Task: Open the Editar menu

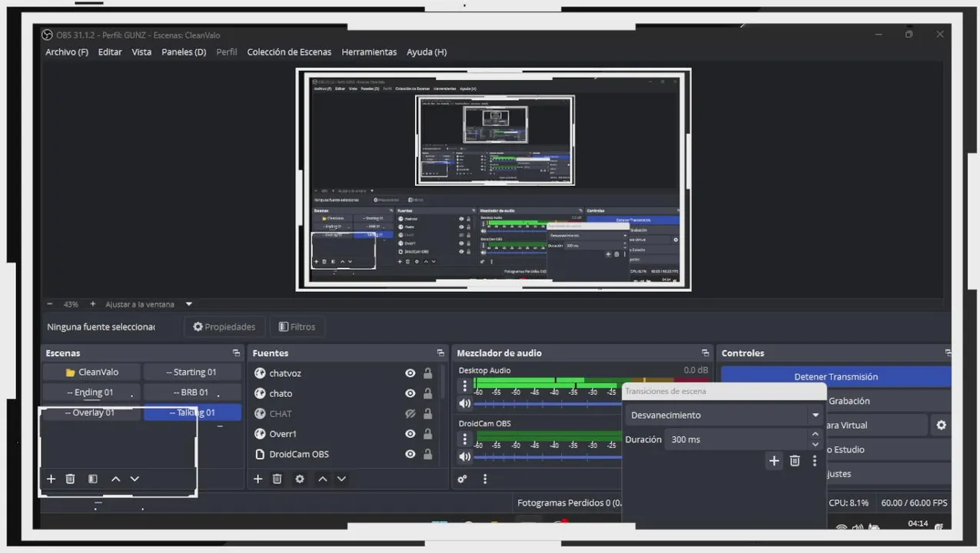Action: pyautogui.click(x=110, y=52)
